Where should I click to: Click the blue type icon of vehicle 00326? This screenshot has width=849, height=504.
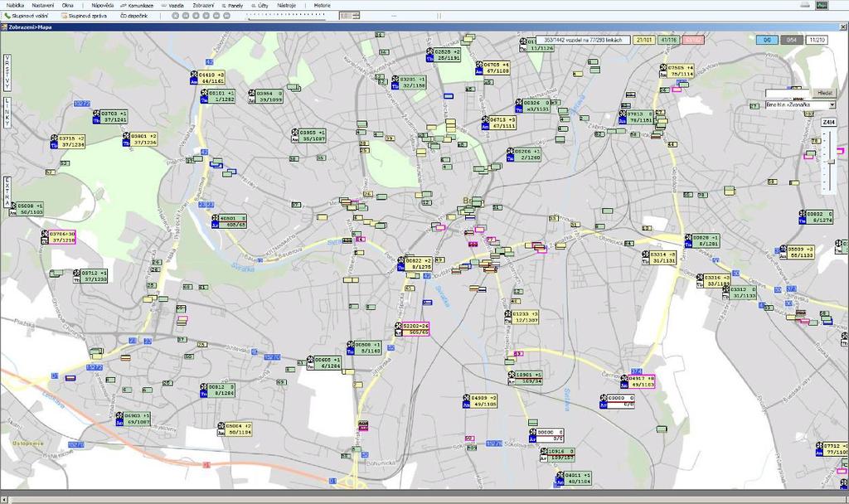(x=519, y=109)
